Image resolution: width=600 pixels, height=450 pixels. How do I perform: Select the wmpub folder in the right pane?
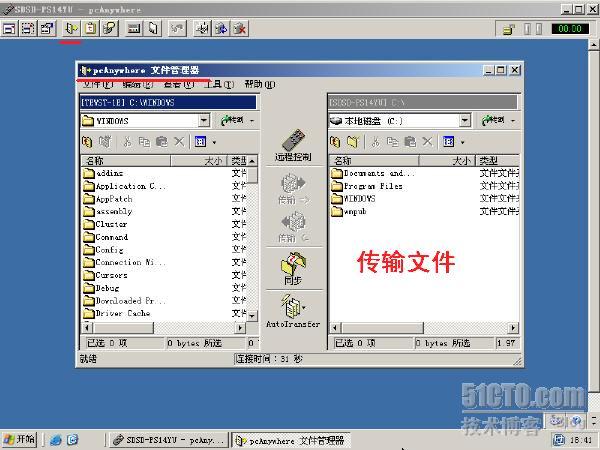click(x=349, y=211)
